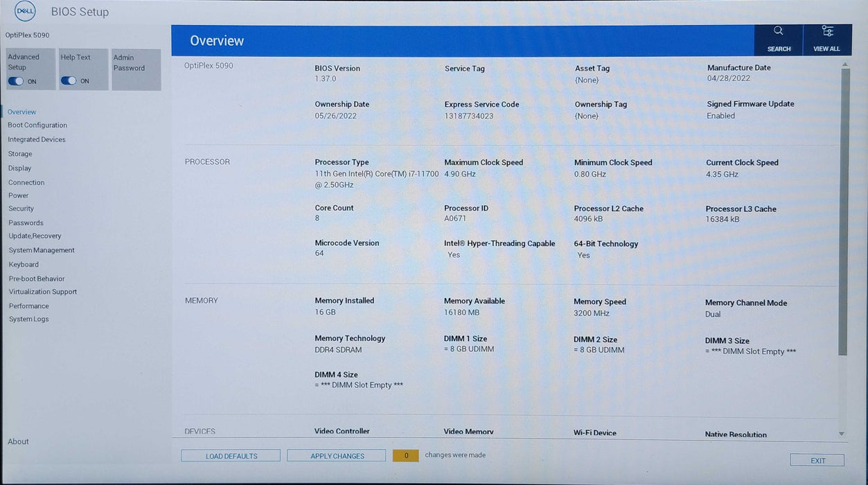Click Memory Speed 3200 MHz
868x485 pixels.
click(592, 313)
